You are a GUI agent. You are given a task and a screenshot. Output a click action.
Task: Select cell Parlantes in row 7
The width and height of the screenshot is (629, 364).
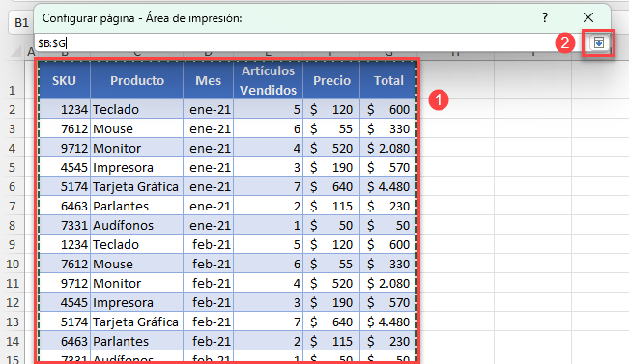[137, 206]
